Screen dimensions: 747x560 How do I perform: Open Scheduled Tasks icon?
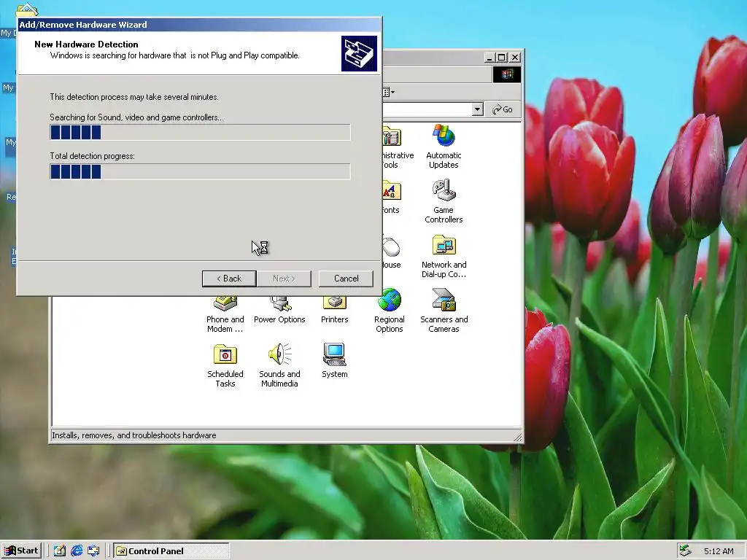coord(225,365)
